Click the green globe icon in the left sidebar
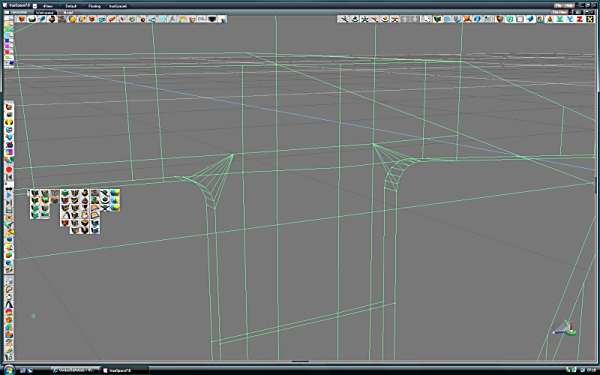 tap(9, 160)
